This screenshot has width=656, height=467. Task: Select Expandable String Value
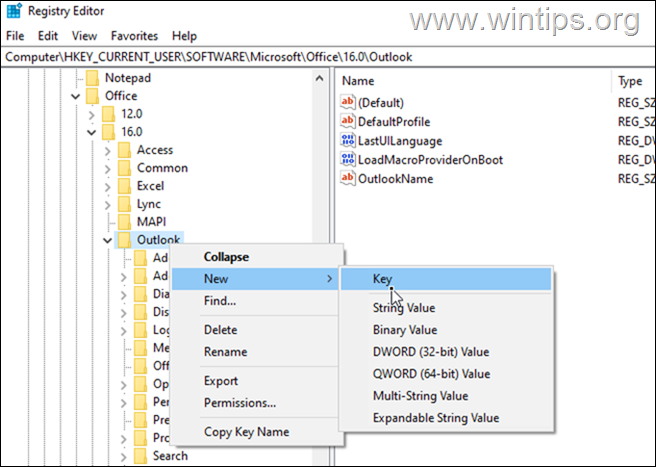click(x=446, y=418)
